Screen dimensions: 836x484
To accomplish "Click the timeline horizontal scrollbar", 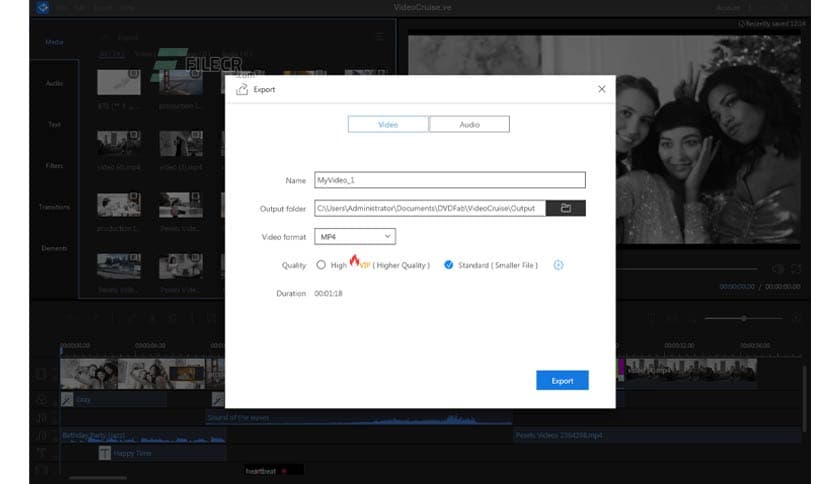I will (x=98, y=478).
